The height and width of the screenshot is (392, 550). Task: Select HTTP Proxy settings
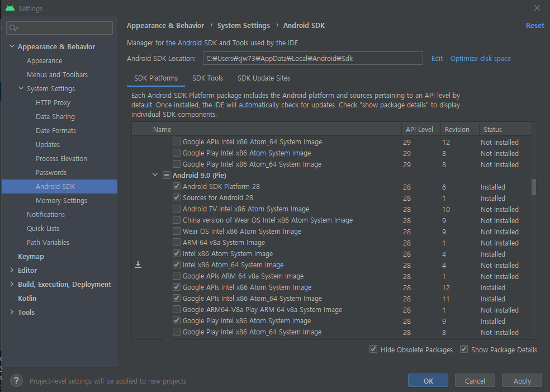pos(53,102)
